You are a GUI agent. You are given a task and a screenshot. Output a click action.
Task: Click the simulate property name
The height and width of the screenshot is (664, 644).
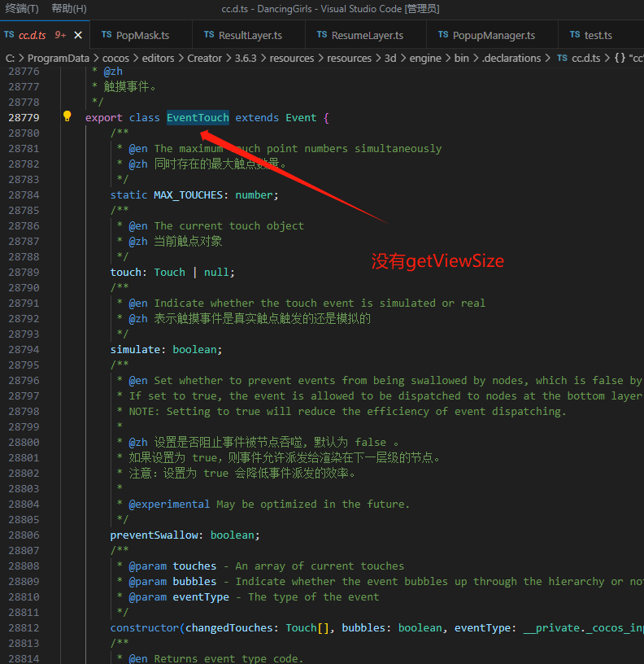coord(135,349)
